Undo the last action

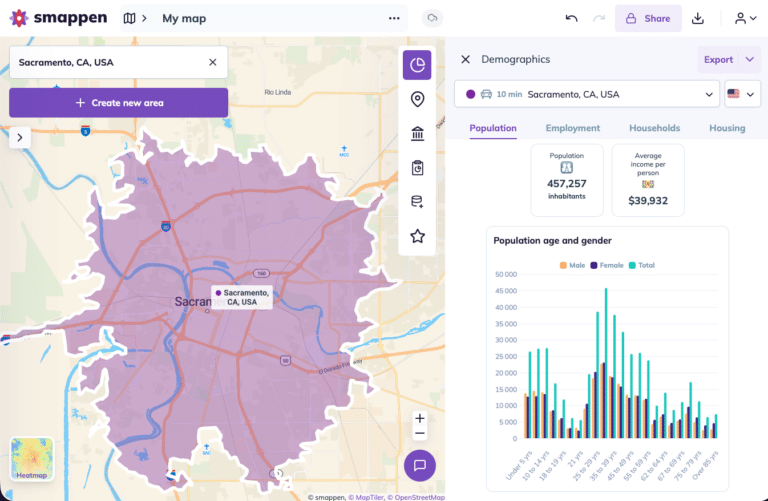(x=571, y=18)
